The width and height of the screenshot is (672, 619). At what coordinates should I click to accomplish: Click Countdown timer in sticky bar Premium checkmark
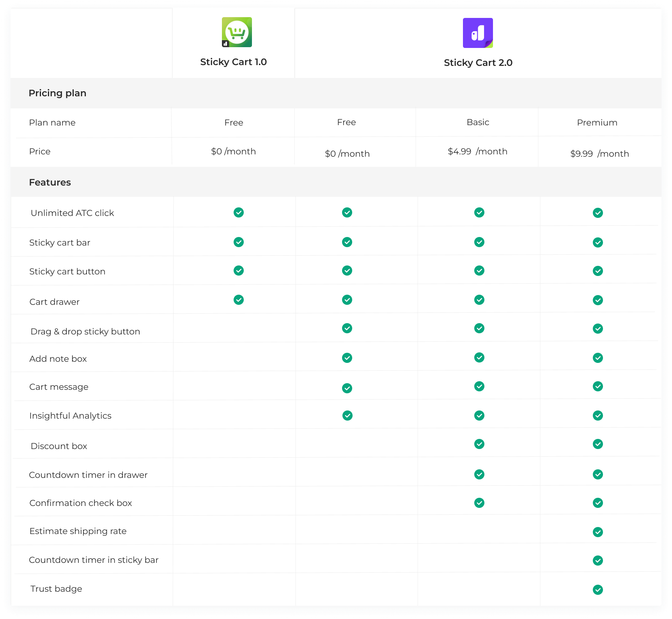(x=598, y=561)
